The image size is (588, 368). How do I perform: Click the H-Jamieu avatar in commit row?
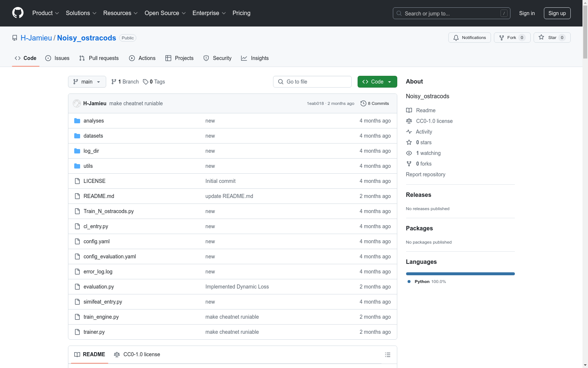coord(77,103)
